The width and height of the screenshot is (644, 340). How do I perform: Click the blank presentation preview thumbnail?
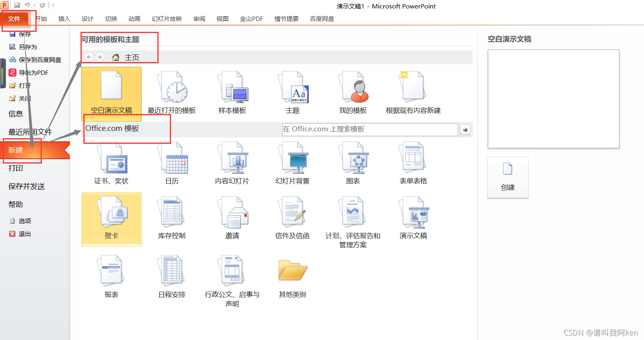click(x=553, y=99)
